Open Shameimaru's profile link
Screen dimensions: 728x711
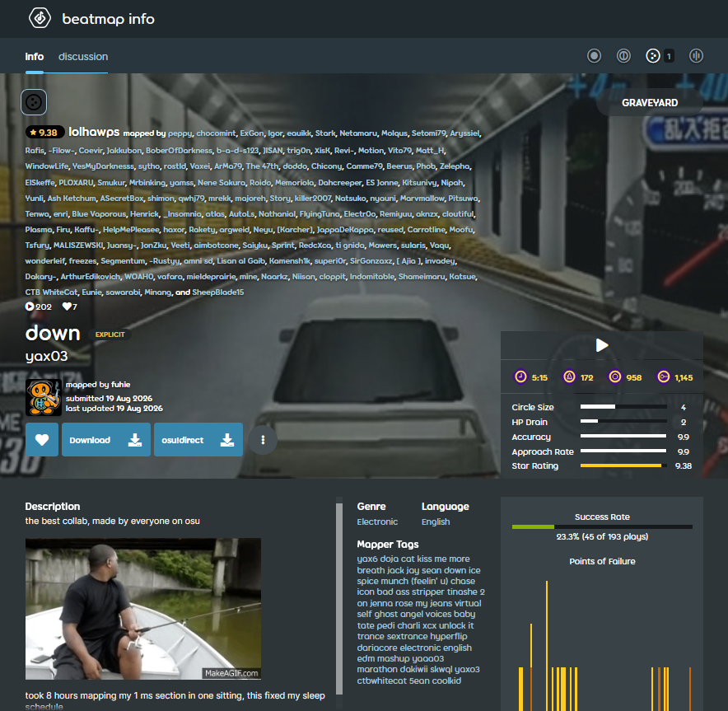[422, 277]
